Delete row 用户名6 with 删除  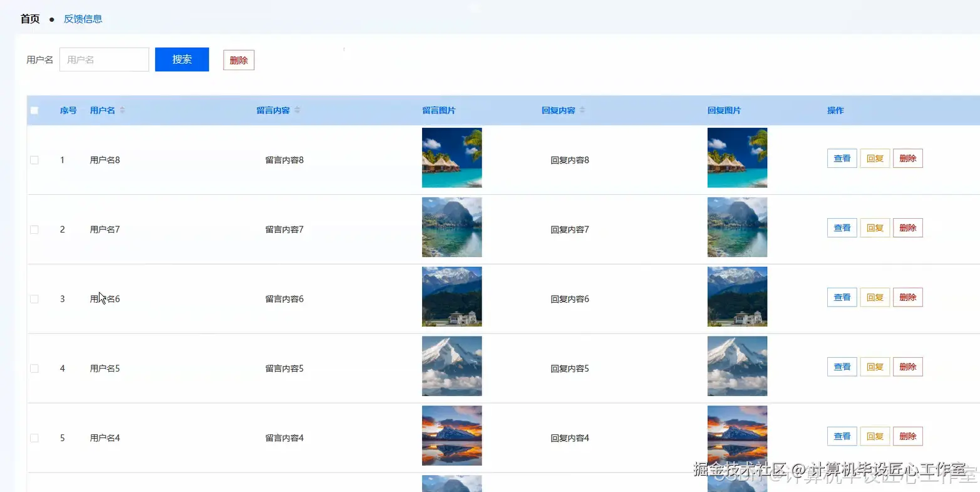pyautogui.click(x=908, y=298)
